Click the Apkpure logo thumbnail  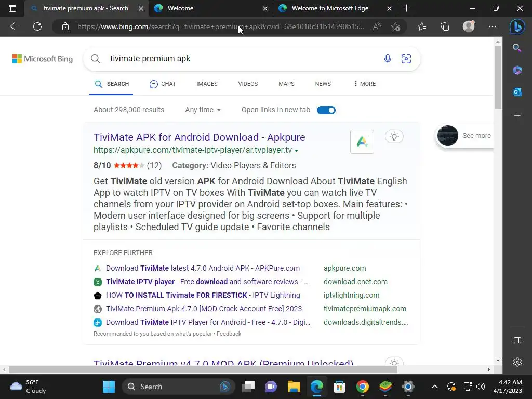(362, 142)
